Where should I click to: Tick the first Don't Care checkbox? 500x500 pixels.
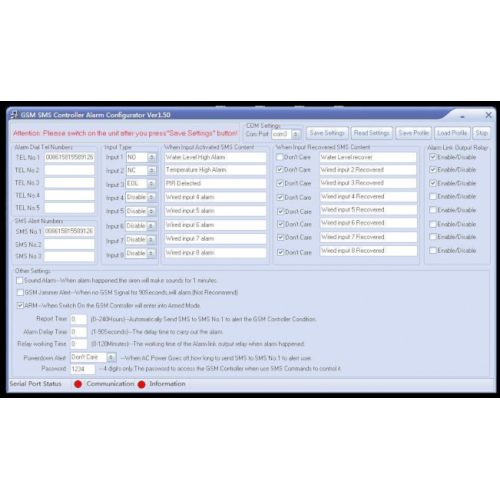(280, 157)
